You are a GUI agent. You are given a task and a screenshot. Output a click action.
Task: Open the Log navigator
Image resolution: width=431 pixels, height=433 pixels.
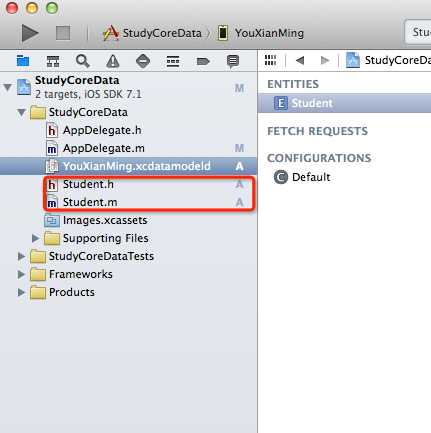coord(233,61)
